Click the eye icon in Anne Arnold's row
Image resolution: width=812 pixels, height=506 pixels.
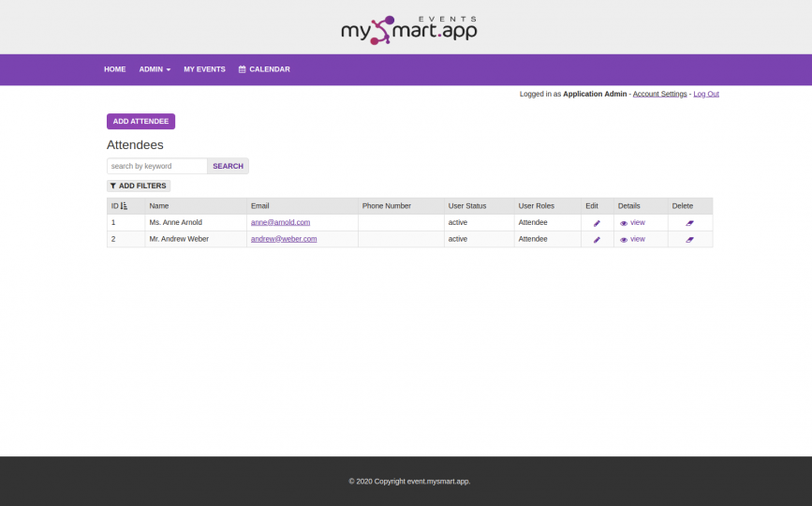624,223
